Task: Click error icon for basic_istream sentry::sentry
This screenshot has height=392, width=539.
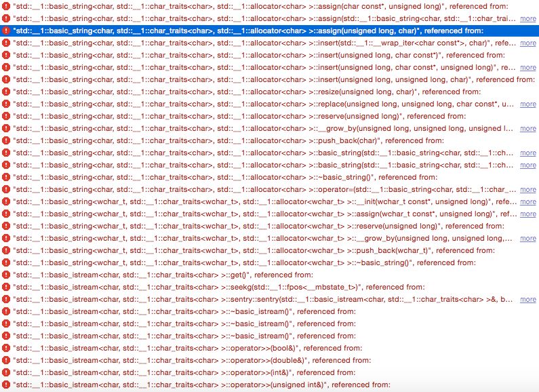Action: (x=6, y=299)
